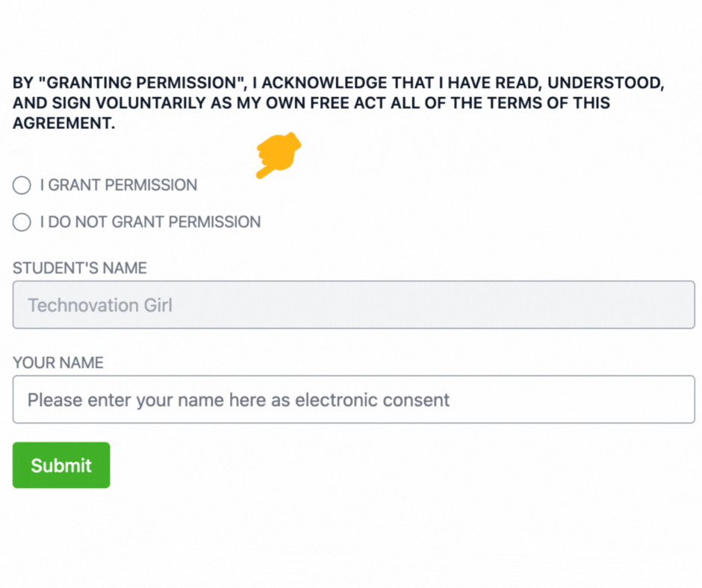Click the word "Submit" on the green button
Screen dimensions: 702x588
[61, 466]
